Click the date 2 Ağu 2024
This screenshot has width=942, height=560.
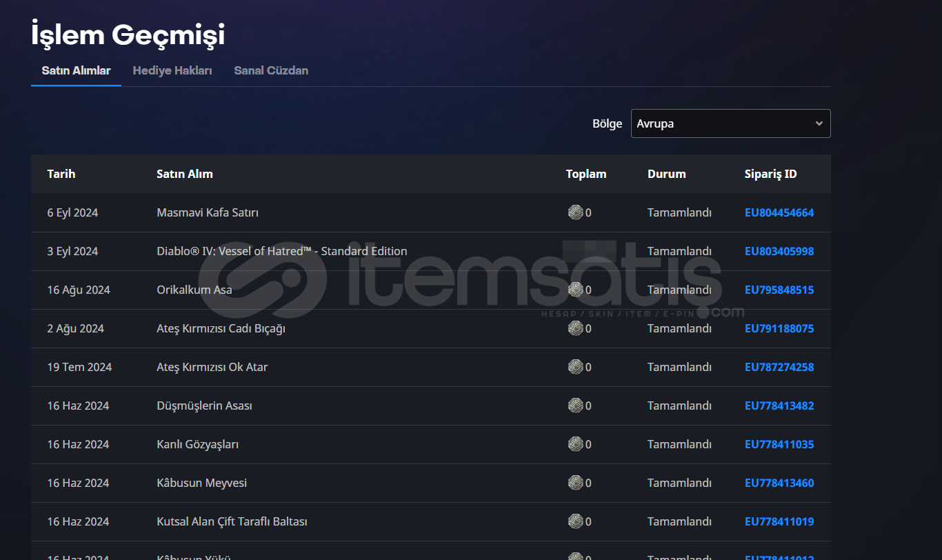[x=76, y=328]
